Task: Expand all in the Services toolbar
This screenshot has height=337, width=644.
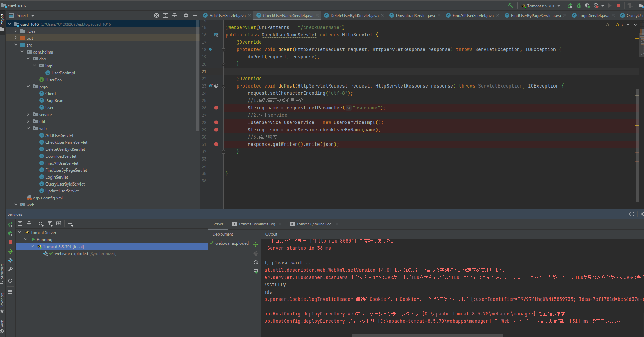Action: tap(20, 224)
